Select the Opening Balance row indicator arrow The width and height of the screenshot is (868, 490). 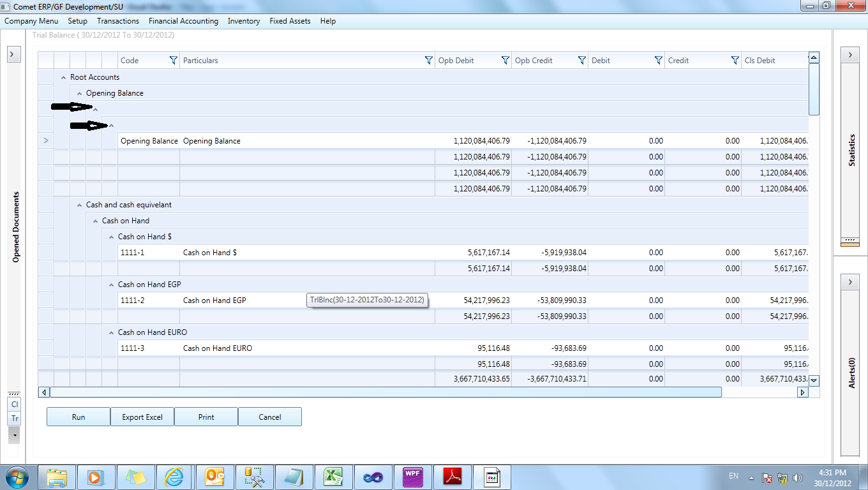point(46,140)
